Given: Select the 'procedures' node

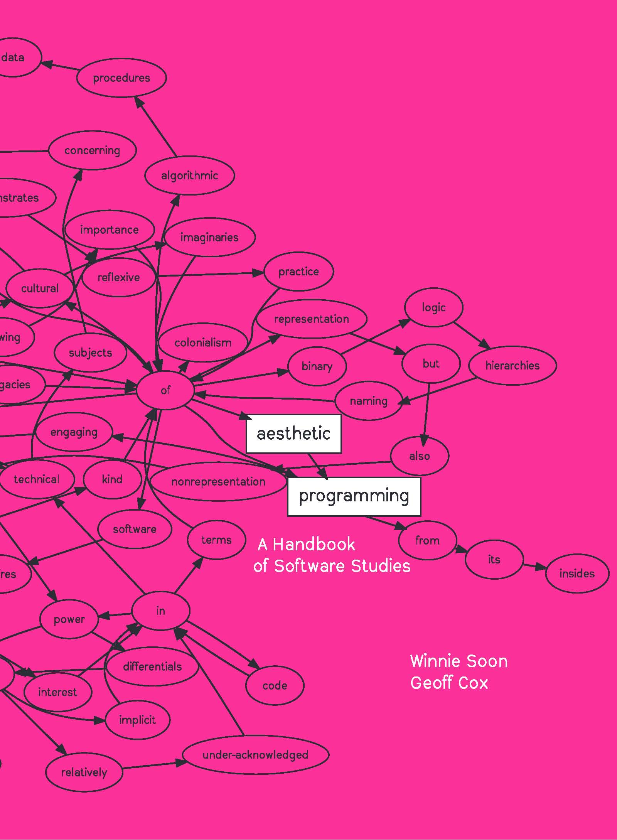Looking at the screenshot, I should 121,78.
